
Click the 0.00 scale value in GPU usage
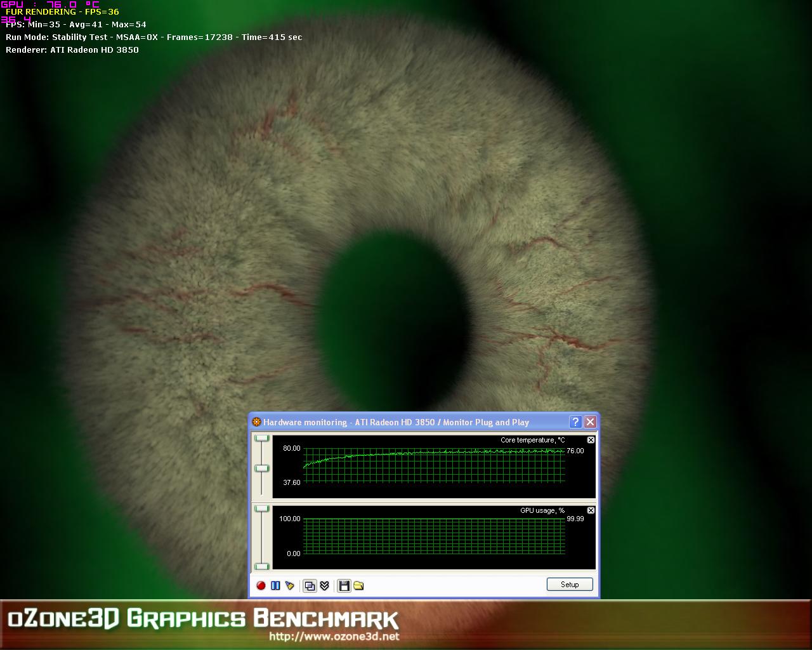294,554
